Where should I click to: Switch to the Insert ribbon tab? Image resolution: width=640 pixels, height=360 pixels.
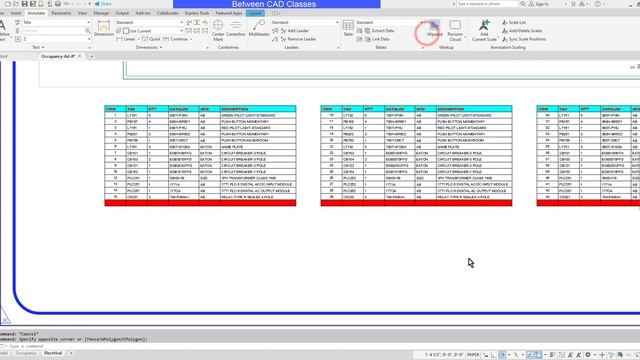16,13
